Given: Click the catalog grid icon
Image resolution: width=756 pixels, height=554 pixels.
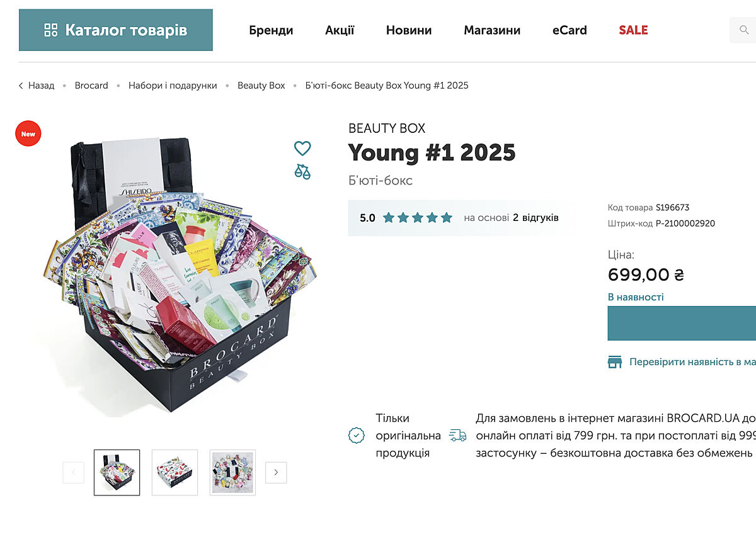Looking at the screenshot, I should click(x=51, y=30).
